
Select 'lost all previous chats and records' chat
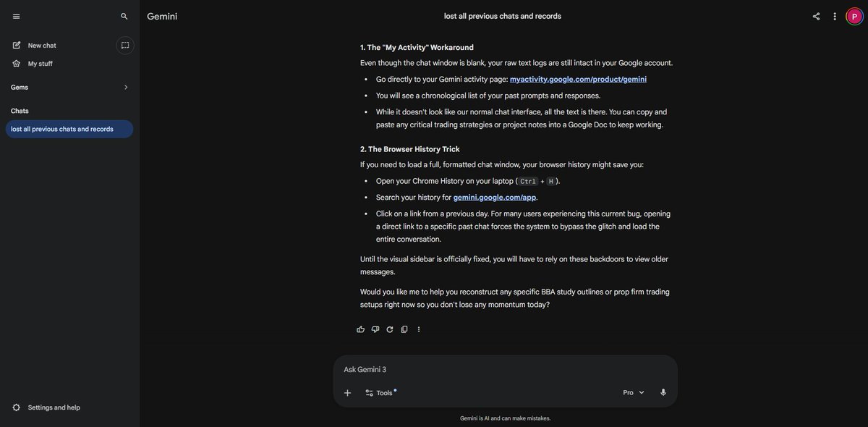pyautogui.click(x=69, y=129)
